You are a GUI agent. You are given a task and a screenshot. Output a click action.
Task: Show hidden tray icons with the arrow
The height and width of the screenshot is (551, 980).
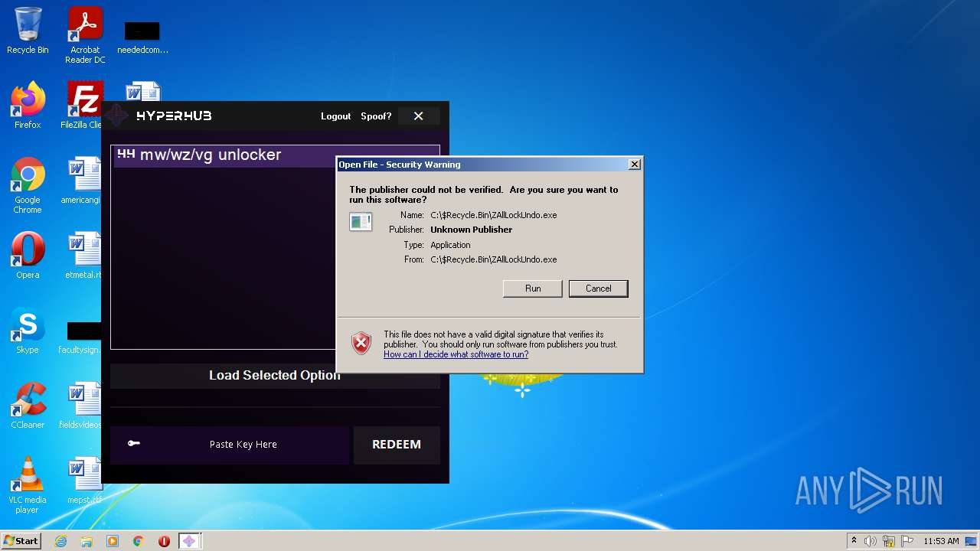point(854,540)
